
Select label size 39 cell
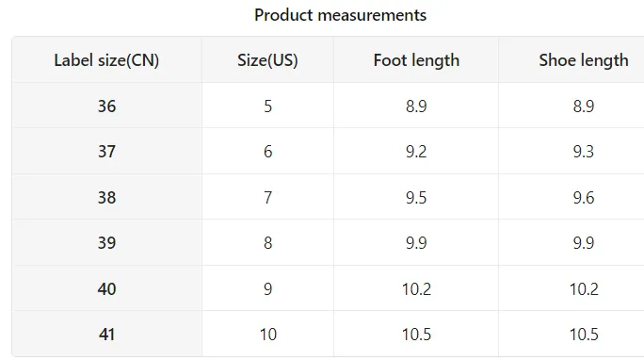click(x=106, y=242)
